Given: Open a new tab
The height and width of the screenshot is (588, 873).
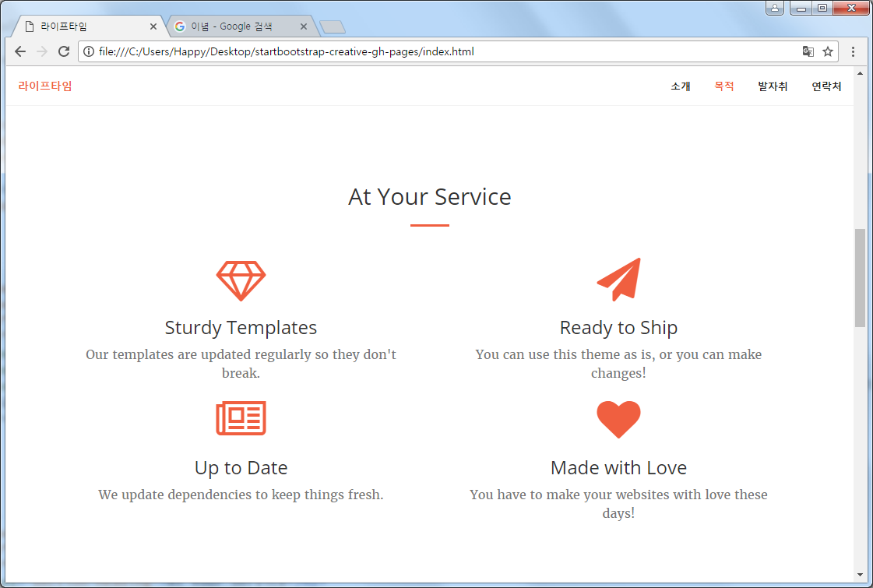Looking at the screenshot, I should coord(333,26).
